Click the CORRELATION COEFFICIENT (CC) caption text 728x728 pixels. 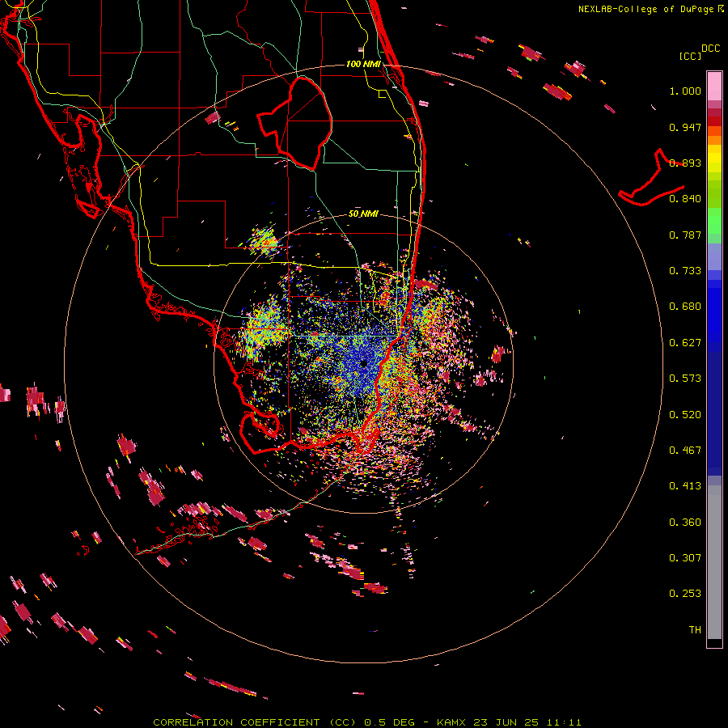[255, 722]
